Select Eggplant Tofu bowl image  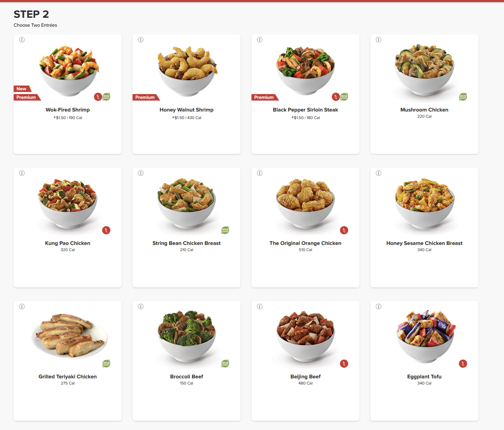[x=426, y=337]
